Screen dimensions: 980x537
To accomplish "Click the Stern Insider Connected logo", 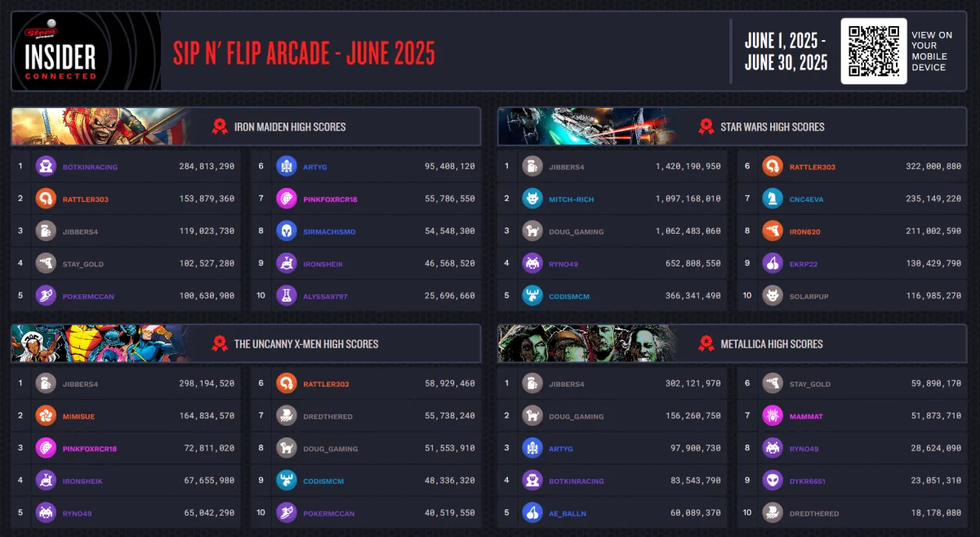I will (86, 51).
